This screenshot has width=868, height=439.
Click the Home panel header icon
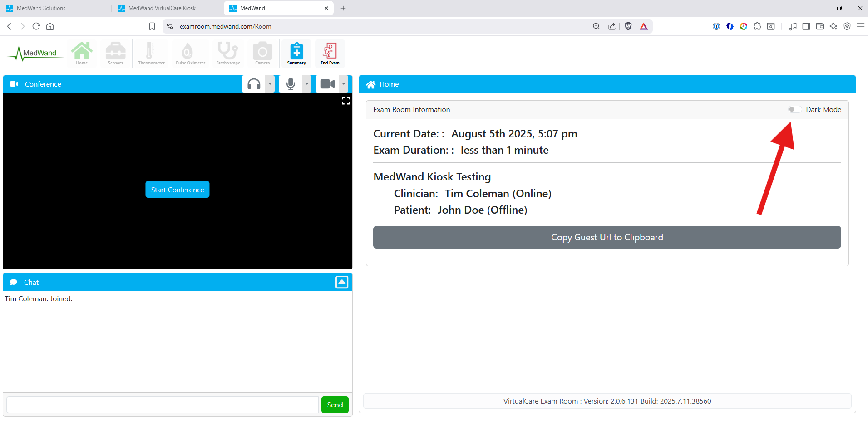click(x=371, y=84)
